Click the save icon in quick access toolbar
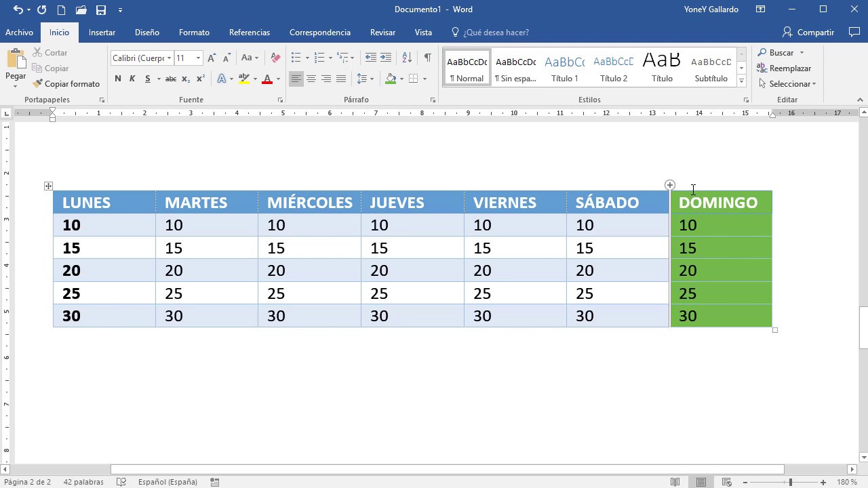The height and width of the screenshot is (488, 868). pos(101,10)
